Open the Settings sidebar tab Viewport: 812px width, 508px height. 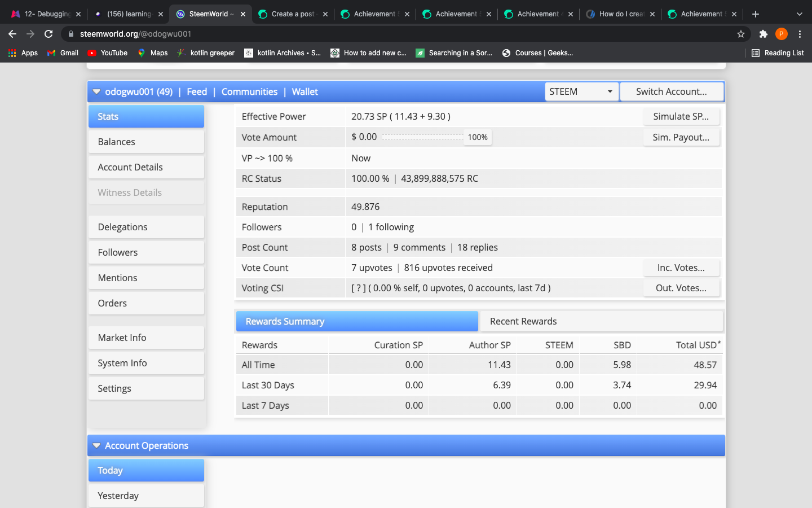tap(146, 388)
